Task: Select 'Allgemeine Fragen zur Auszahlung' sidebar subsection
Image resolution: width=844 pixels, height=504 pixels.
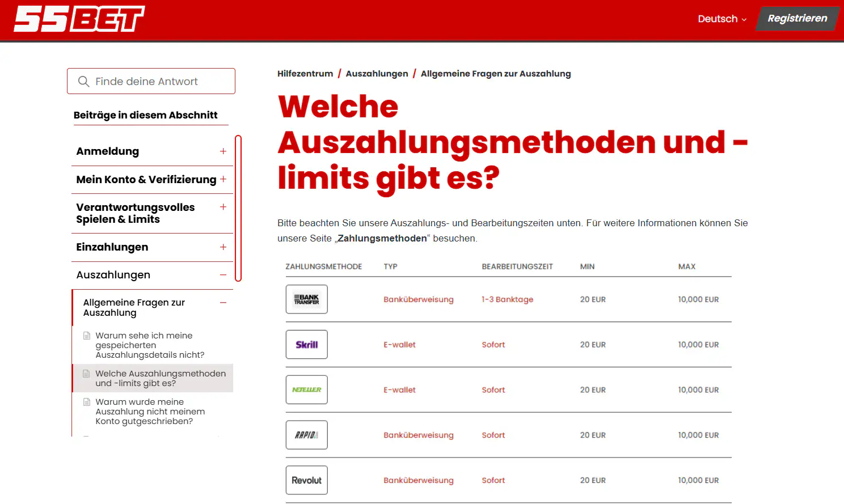Action: tap(134, 308)
